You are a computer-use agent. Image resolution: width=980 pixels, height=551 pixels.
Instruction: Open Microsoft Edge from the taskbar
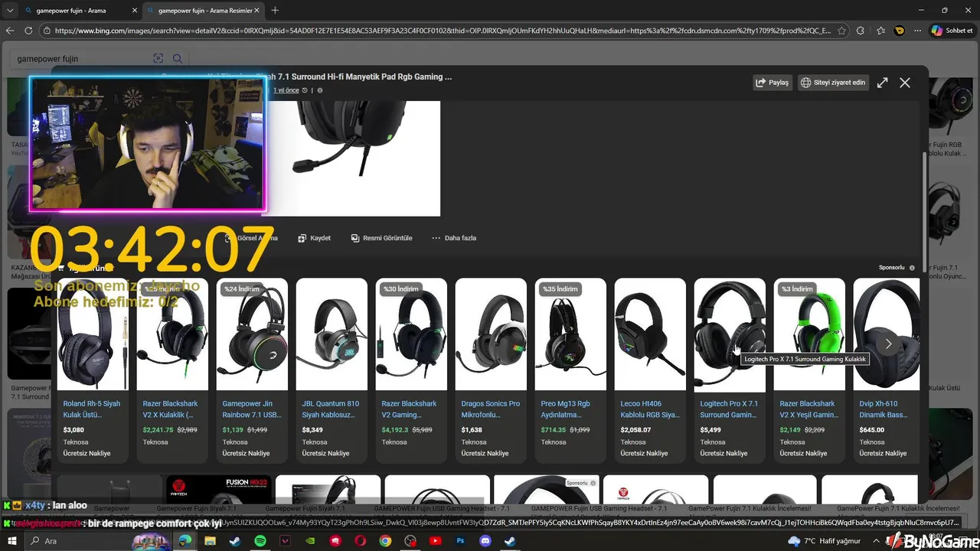tap(185, 541)
